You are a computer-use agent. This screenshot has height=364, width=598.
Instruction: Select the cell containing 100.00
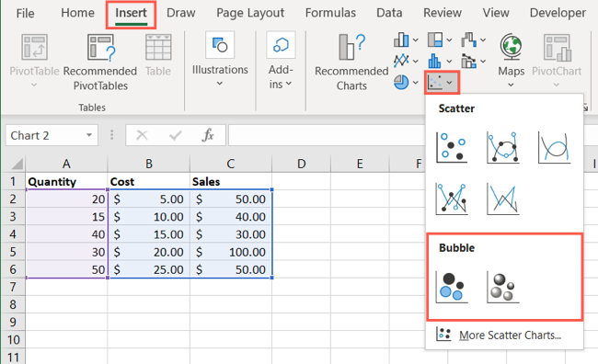(231, 252)
